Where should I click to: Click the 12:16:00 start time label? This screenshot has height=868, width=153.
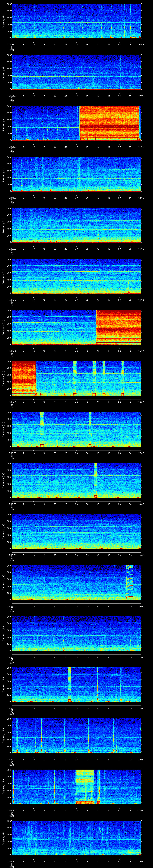coord(12,453)
